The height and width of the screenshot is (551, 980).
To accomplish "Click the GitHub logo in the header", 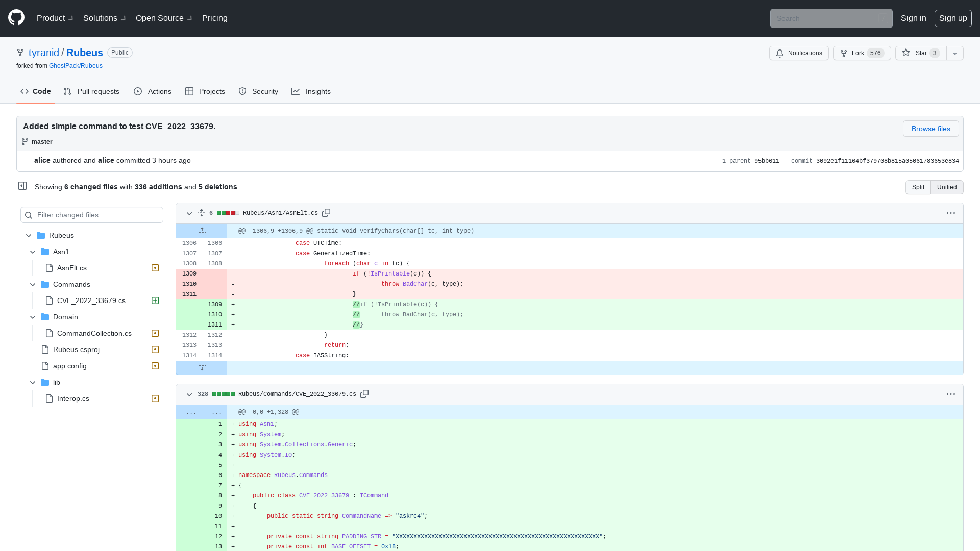I will [15, 17].
